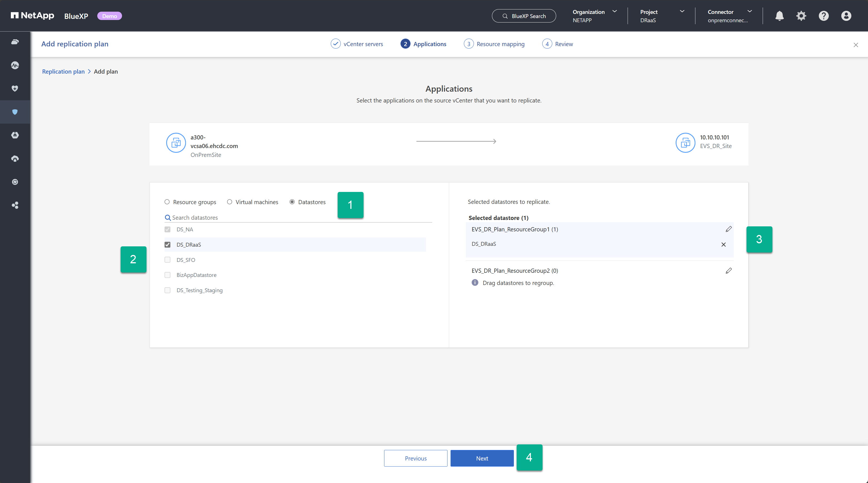Screen dimensions: 868x483
Task: Click the destination vCenter 10.10.10.101 icon
Action: (x=685, y=143)
